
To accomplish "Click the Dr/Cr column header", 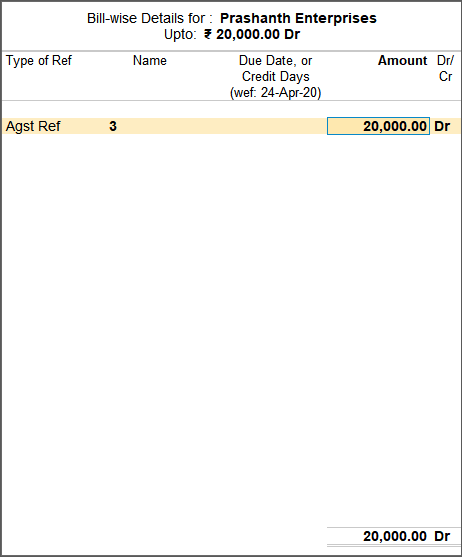I will click(445, 69).
